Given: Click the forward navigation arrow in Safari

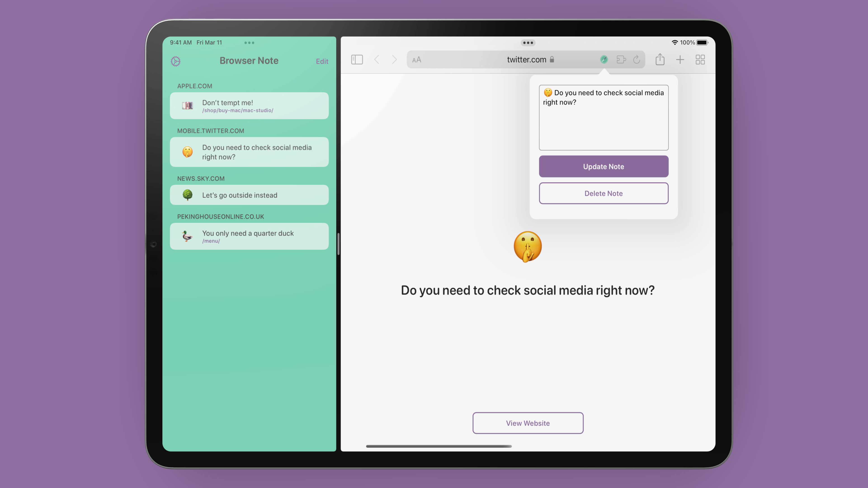Looking at the screenshot, I should [394, 60].
